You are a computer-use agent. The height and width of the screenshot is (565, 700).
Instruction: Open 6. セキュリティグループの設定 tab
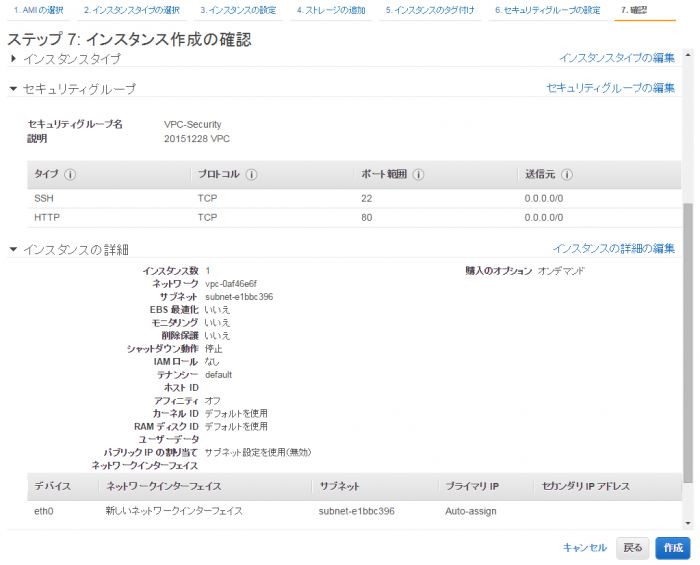point(547,10)
